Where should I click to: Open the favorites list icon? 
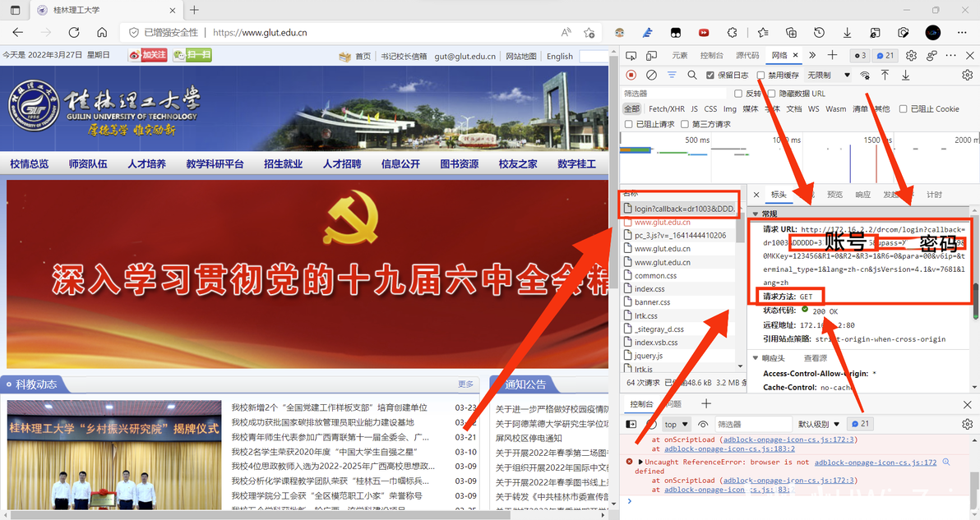[763, 33]
